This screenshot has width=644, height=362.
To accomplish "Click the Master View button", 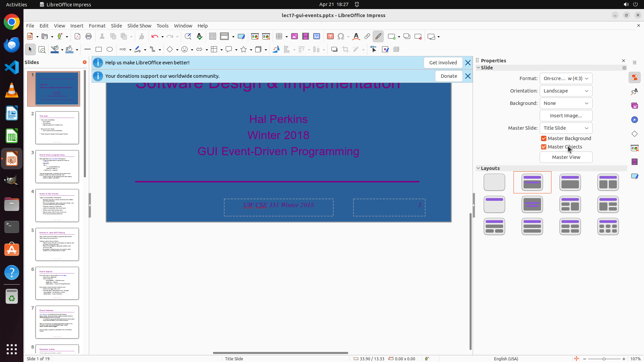I will click(x=566, y=157).
